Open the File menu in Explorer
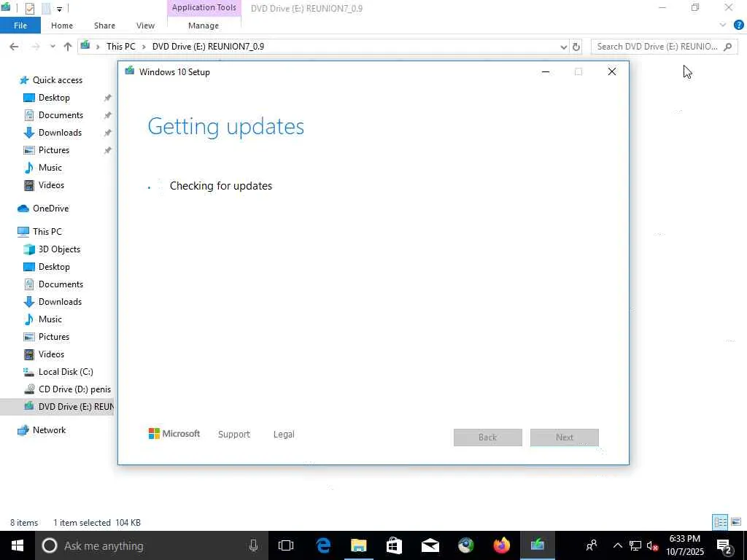Viewport: 747px width, 560px height. click(x=20, y=26)
